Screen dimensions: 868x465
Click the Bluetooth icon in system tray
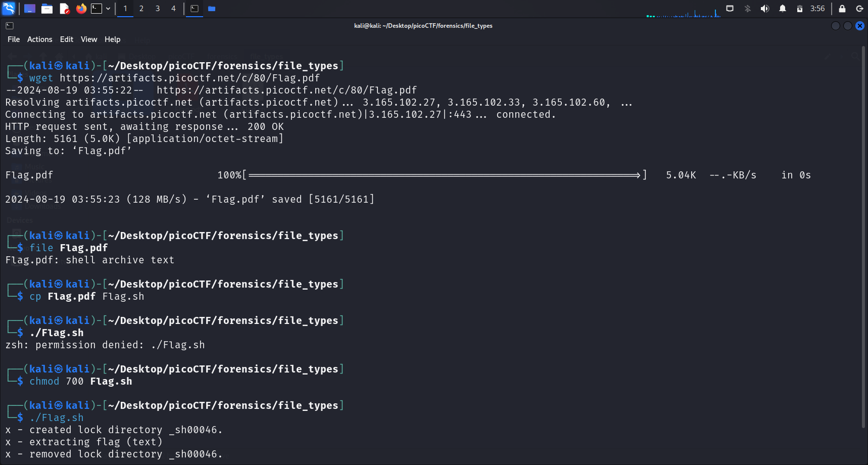pos(748,9)
